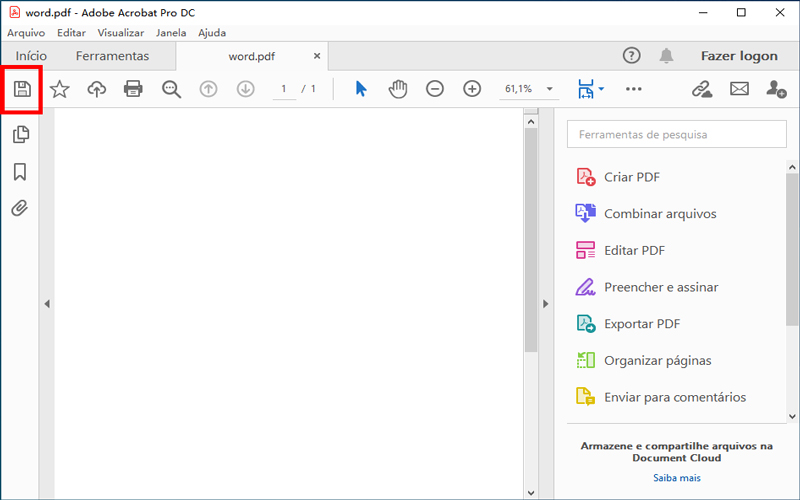Click the page number input field
The image size is (800, 500).
click(284, 89)
